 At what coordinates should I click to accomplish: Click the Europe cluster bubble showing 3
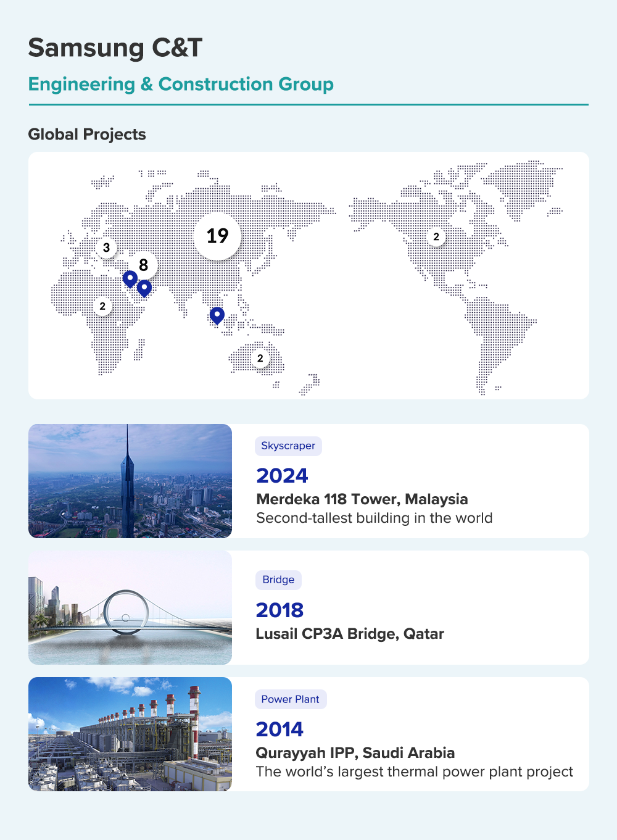tap(106, 247)
